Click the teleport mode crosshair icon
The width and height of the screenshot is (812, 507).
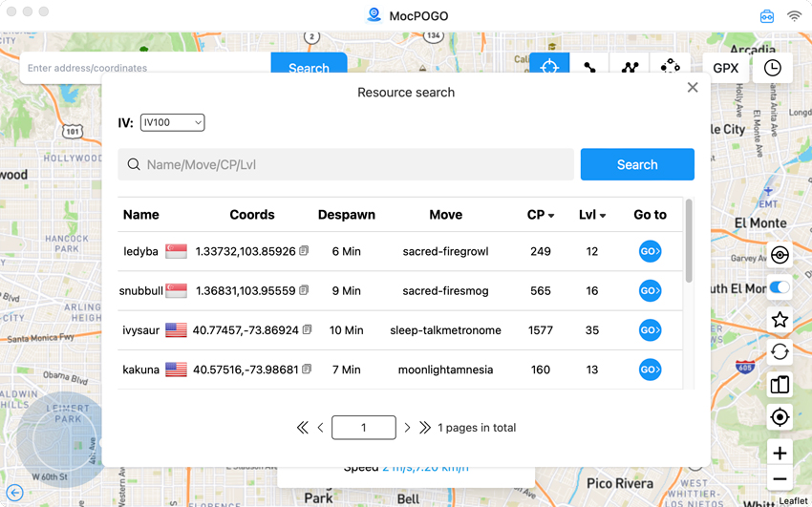[549, 67]
